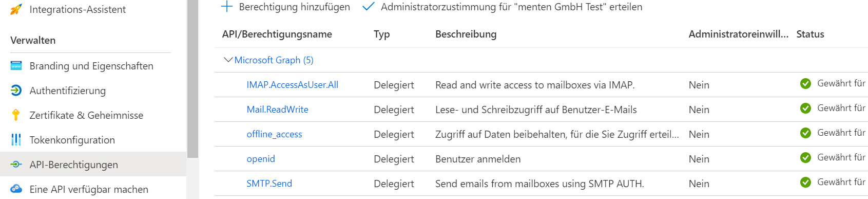Viewport: 868px width, 199px height.
Task: Click the Tokenkonfiguration bars icon
Action: (16, 140)
